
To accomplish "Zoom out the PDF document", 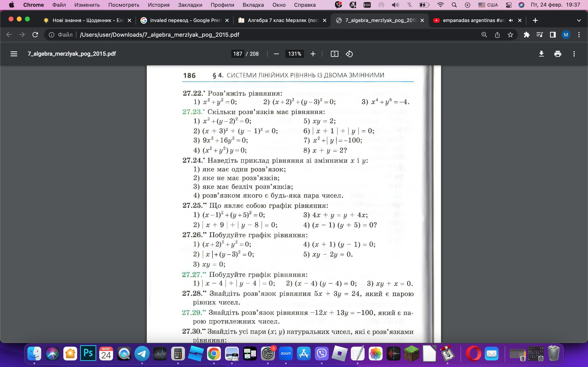I will (x=276, y=54).
